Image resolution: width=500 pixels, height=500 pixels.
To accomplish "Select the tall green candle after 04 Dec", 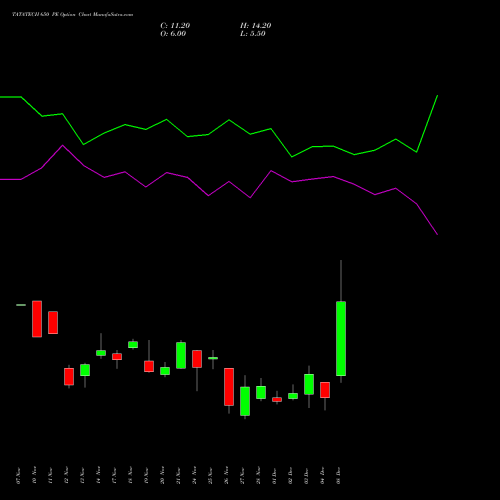I will [x=341, y=338].
